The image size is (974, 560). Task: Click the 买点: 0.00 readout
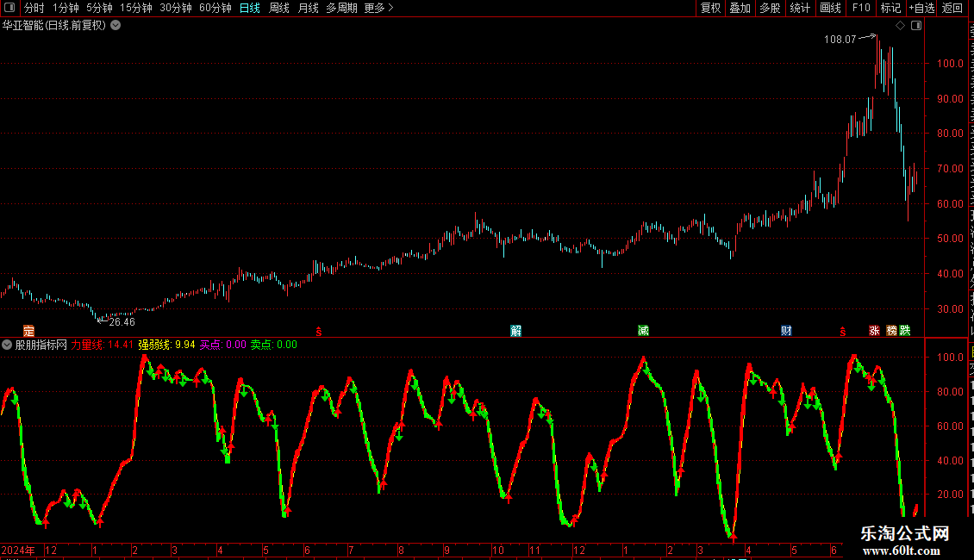click(223, 345)
